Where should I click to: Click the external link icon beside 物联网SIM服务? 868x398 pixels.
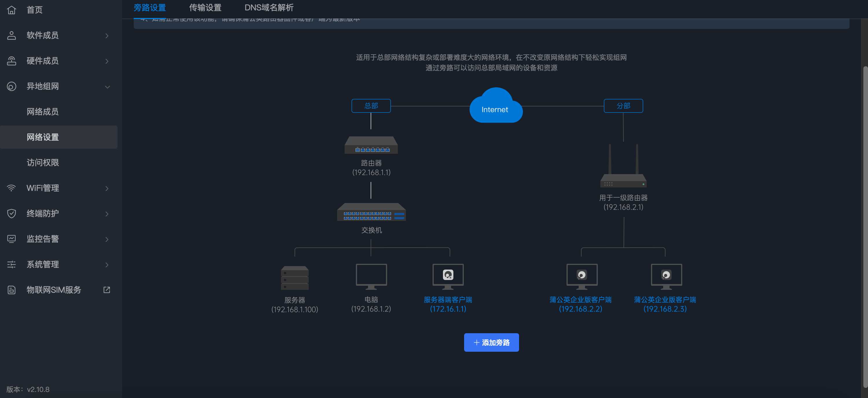[x=107, y=290]
